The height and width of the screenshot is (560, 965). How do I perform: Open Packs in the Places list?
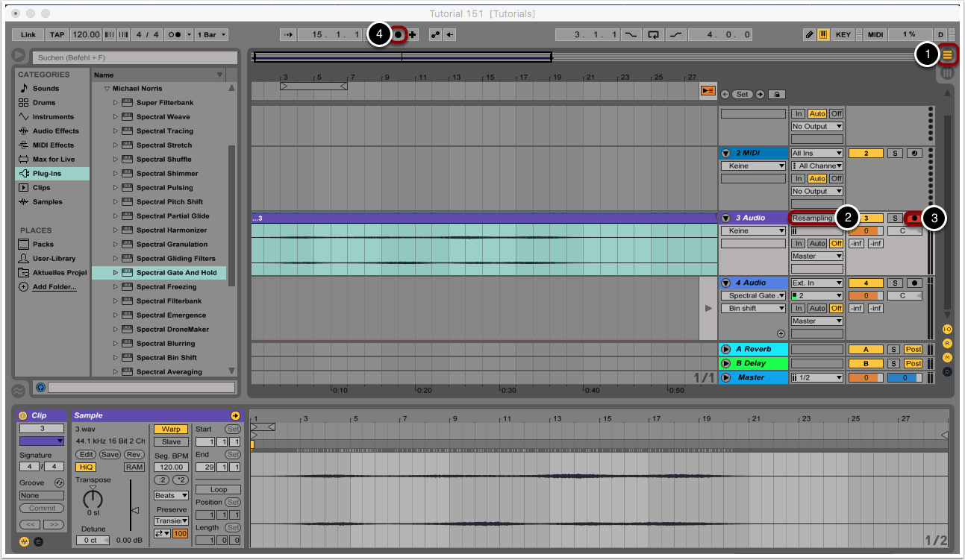pyautogui.click(x=43, y=244)
